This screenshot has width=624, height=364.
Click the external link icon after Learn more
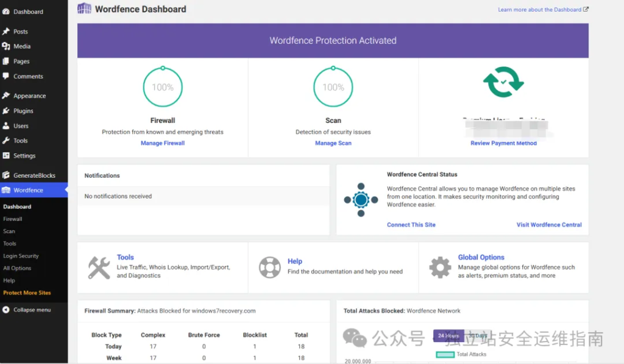[586, 9]
